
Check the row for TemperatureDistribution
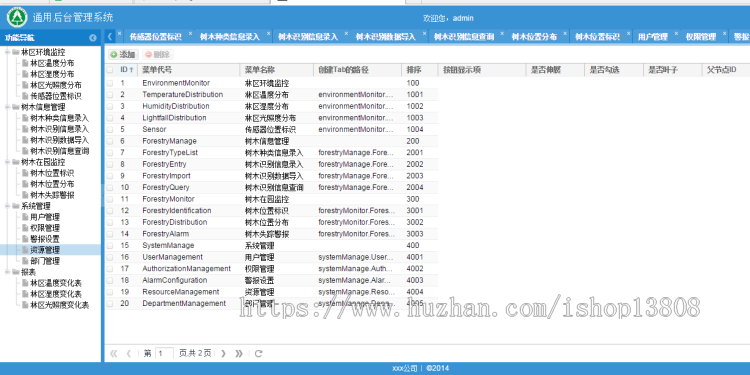[110, 95]
